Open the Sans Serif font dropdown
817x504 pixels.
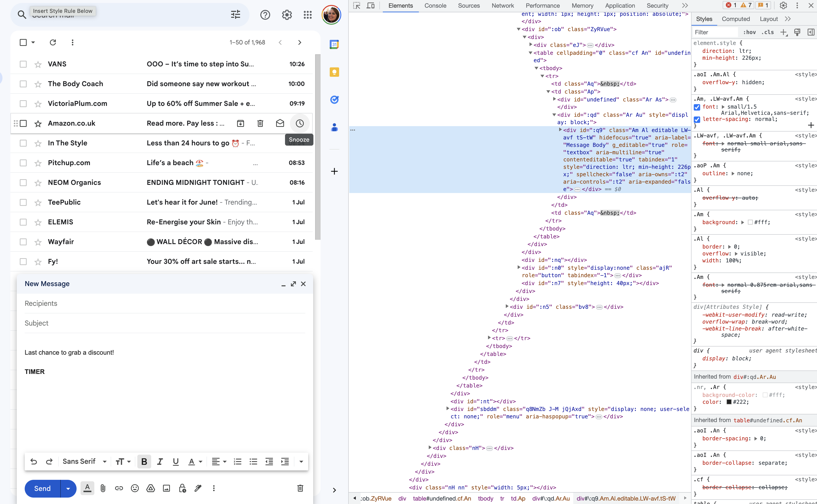[x=85, y=461]
